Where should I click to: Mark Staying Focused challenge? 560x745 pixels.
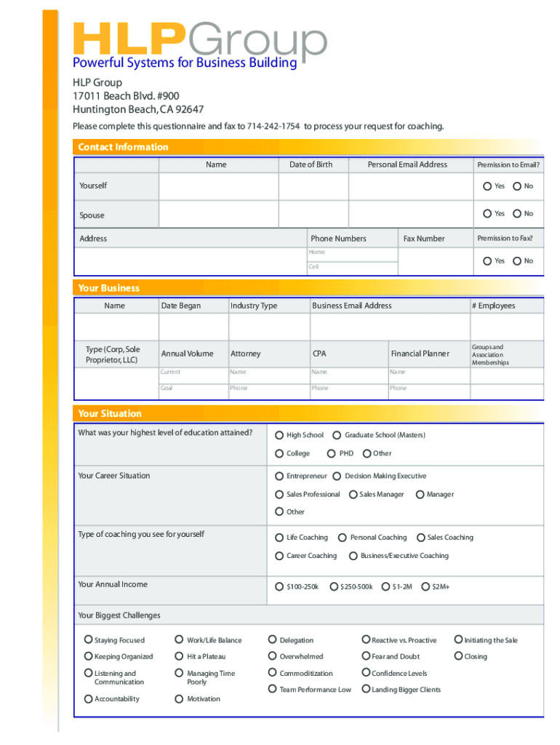click(x=88, y=640)
